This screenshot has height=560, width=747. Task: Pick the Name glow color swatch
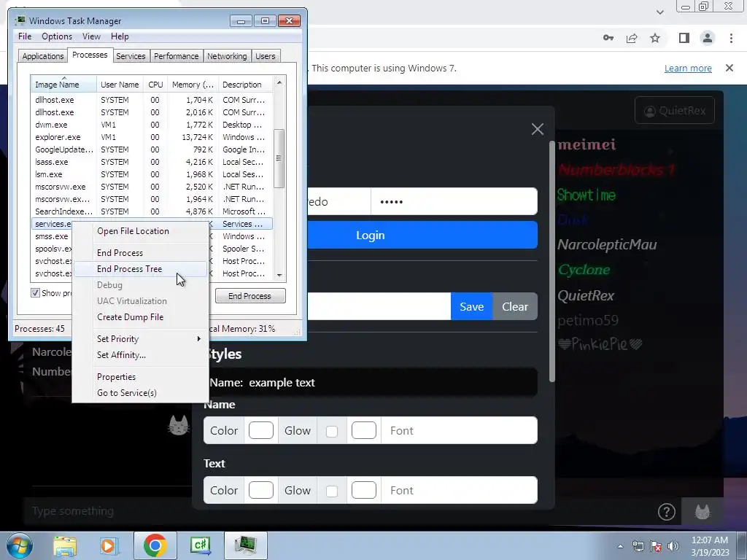coord(364,430)
